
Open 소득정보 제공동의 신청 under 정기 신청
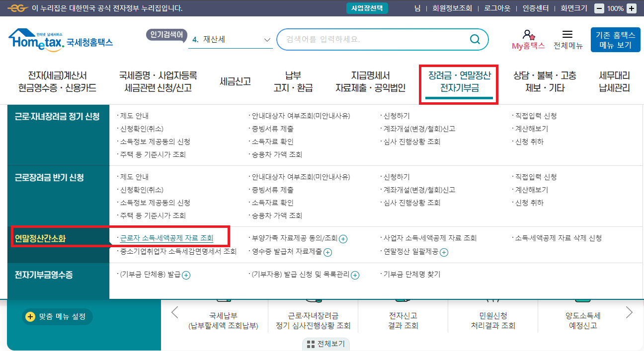click(155, 142)
